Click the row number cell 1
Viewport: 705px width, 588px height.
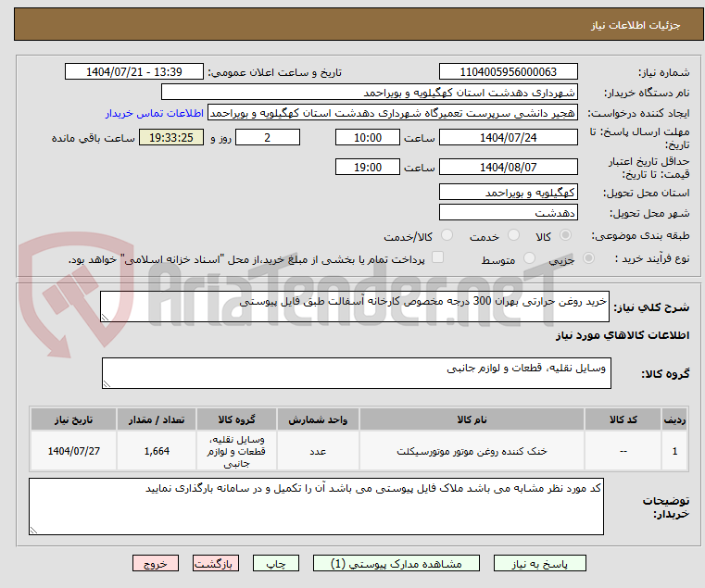click(x=674, y=451)
